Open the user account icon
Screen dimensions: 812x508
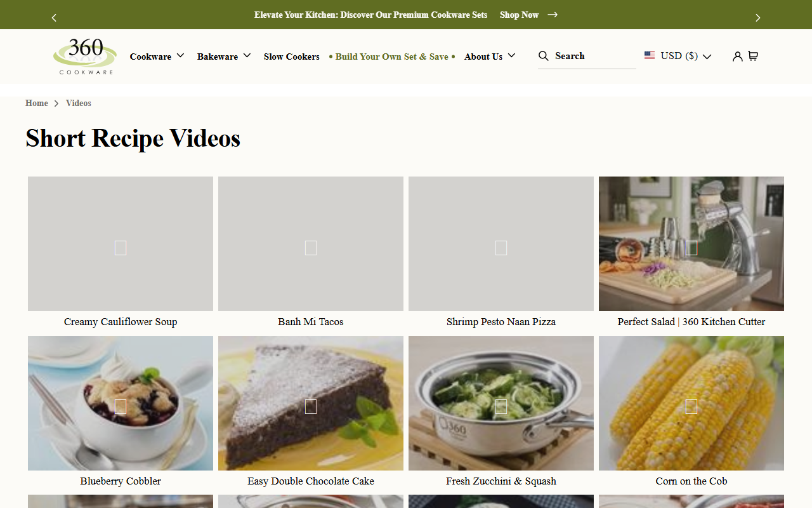tap(737, 56)
